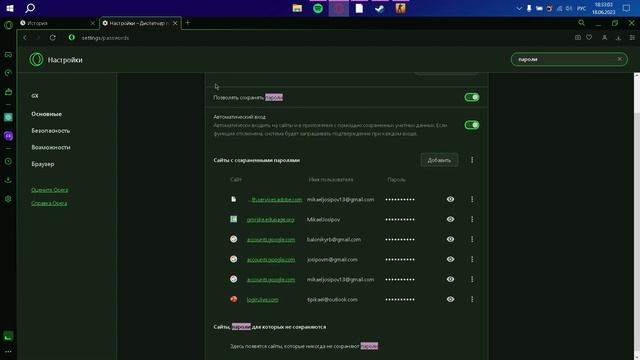Open account.google.com link for balonikyrb@gmail.com

click(x=271, y=240)
